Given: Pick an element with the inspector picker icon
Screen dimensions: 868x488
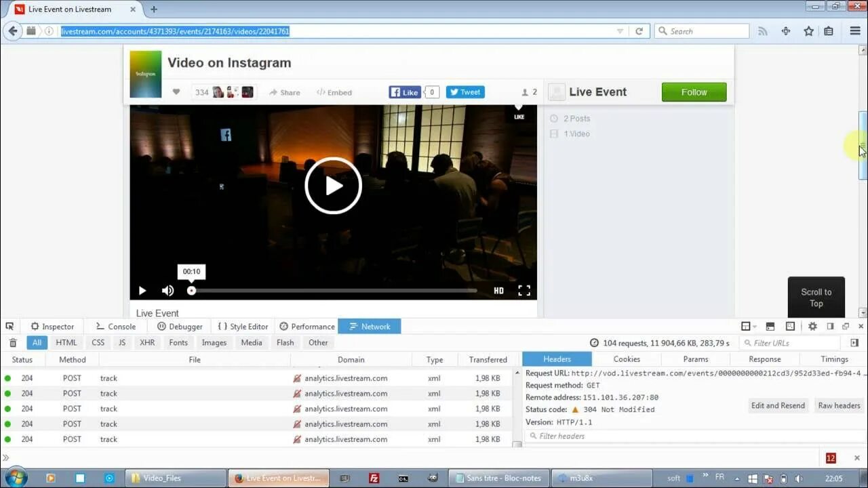Looking at the screenshot, I should [9, 327].
